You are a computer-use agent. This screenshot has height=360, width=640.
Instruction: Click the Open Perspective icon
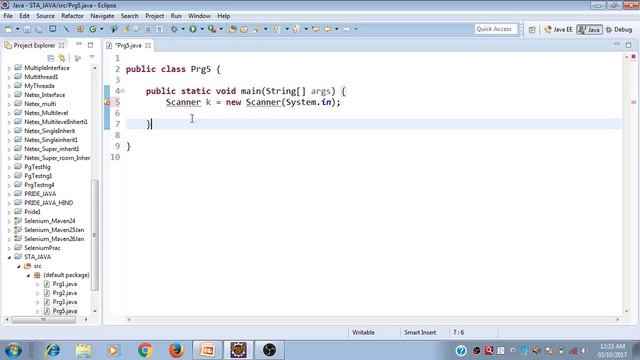pos(532,29)
